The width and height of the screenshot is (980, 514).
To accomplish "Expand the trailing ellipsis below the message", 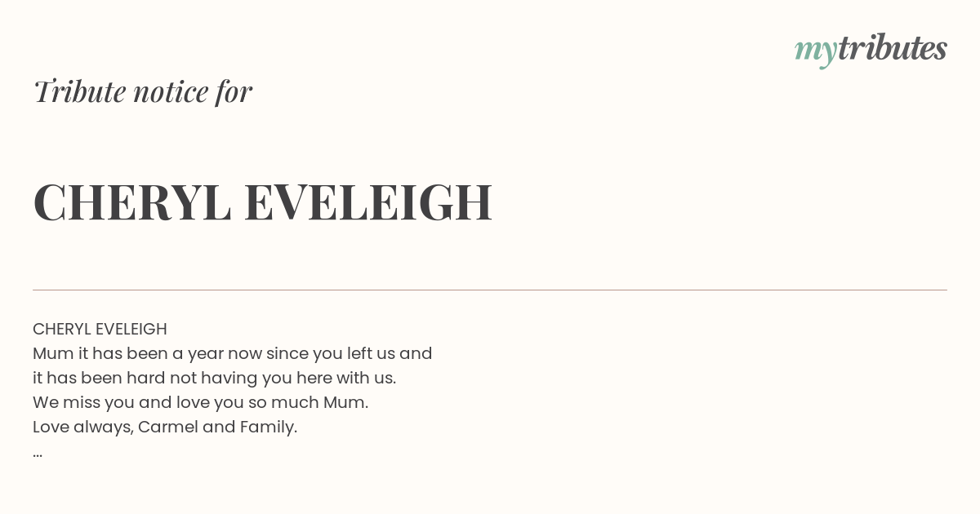I will point(38,454).
